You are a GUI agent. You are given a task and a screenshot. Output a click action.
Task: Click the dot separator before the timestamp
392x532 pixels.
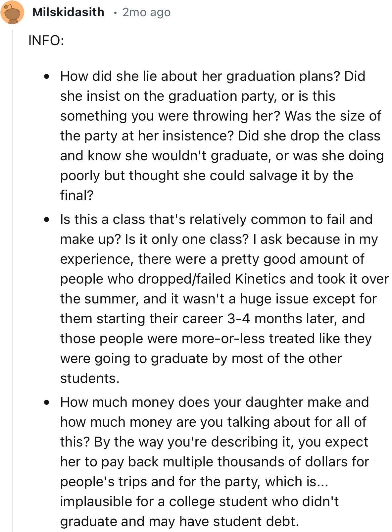[x=115, y=13]
